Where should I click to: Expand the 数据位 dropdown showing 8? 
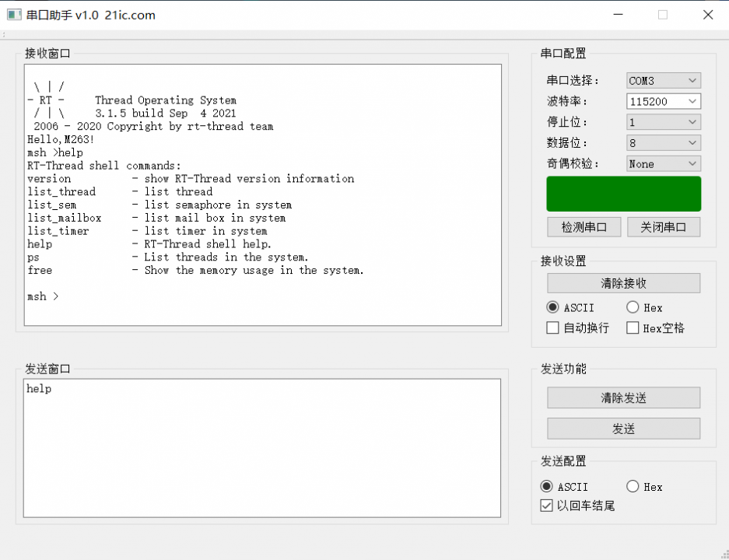coord(664,143)
